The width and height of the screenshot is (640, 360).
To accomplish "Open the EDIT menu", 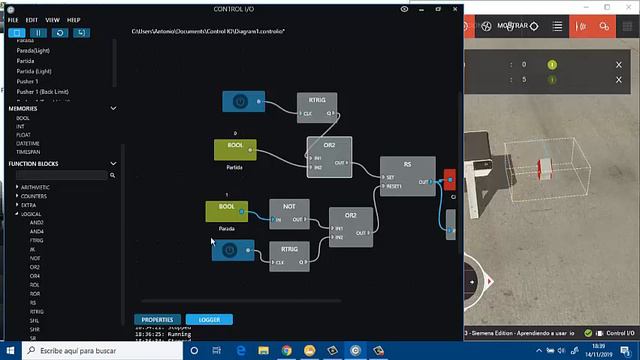I will (31, 20).
